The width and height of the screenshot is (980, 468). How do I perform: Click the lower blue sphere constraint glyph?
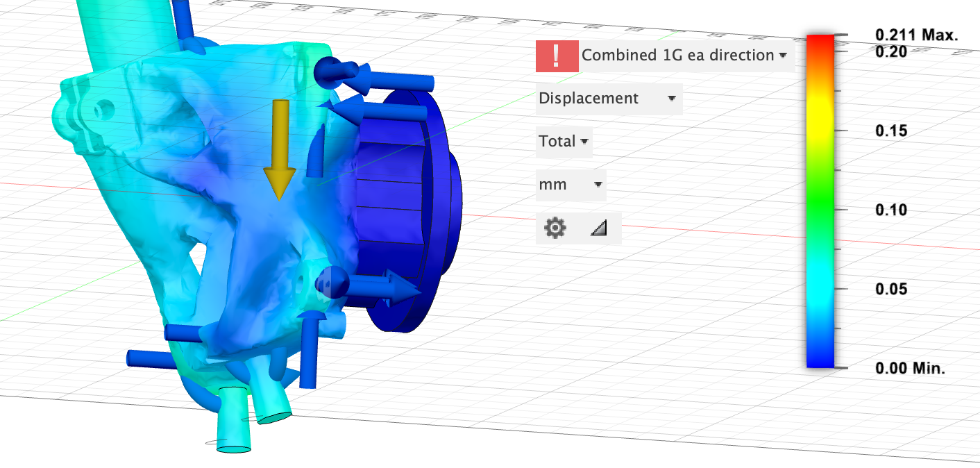pyautogui.click(x=331, y=281)
